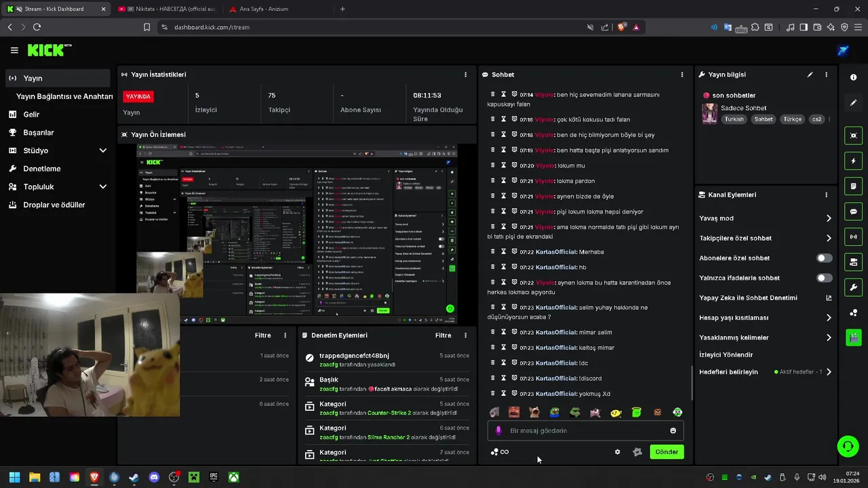Click the KICK logo
This screenshot has height=488, width=868.
49,50
